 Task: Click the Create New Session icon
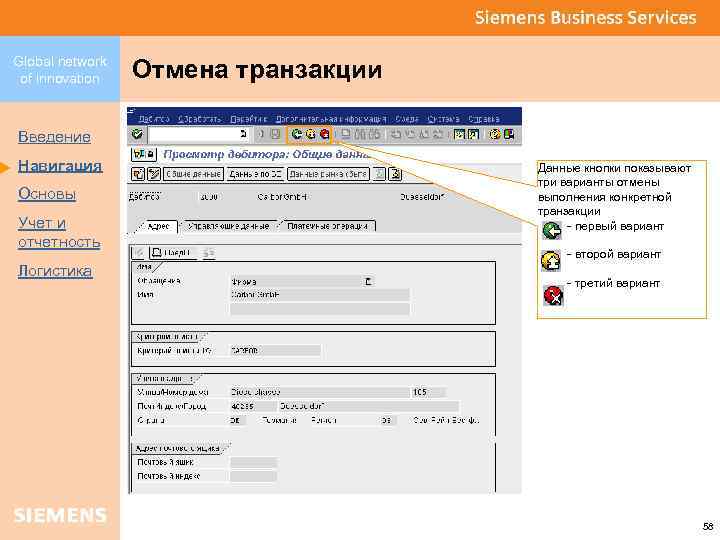(x=459, y=135)
